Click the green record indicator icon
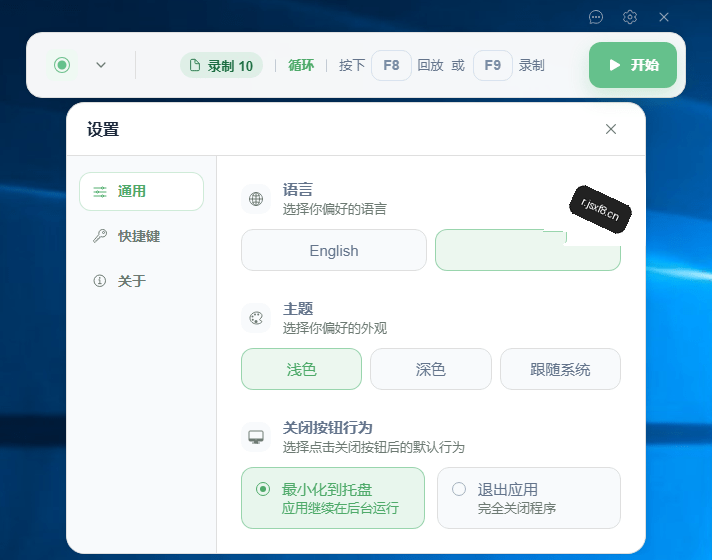712x560 pixels. click(62, 65)
